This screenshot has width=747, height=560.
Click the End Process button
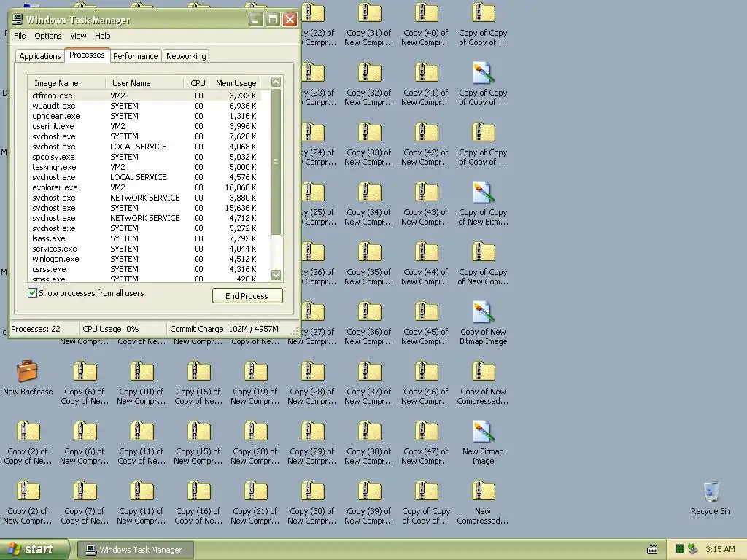tap(247, 296)
